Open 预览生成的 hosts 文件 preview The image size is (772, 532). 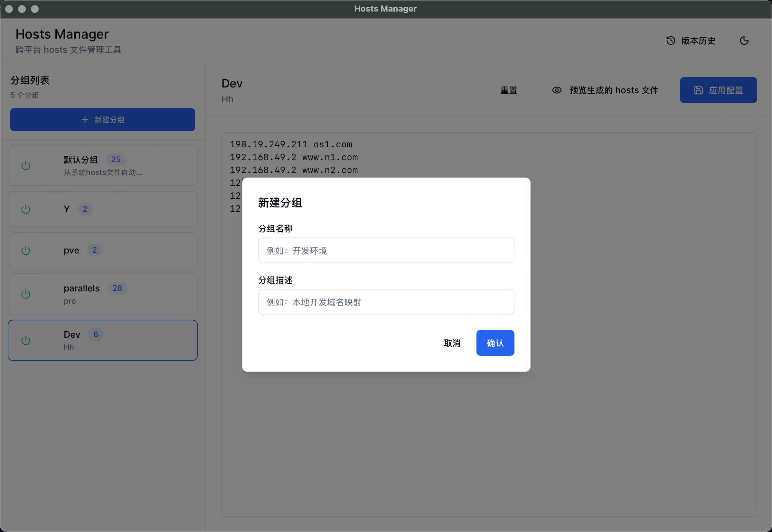point(605,90)
